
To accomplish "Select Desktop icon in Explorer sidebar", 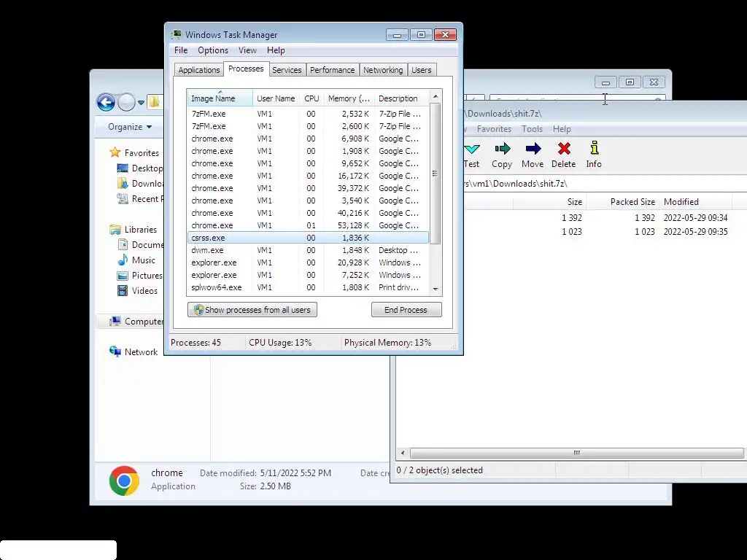I will tap(123, 168).
